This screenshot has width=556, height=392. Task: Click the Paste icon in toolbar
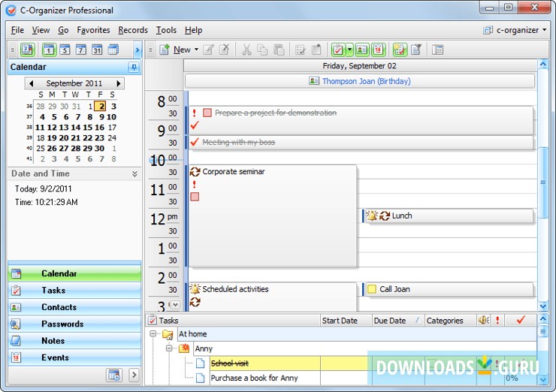point(279,50)
